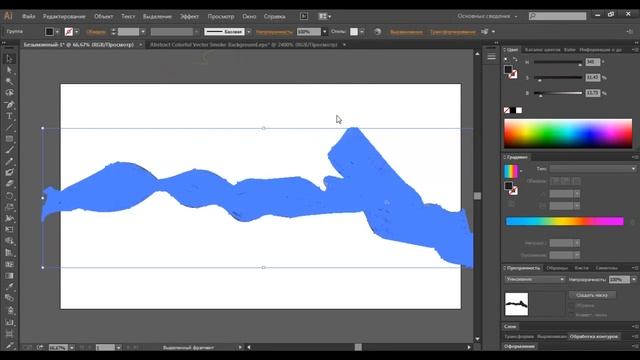Open the blending mode dropdown in Прозрачность panel
Screen dimensions: 640x360
pos(535,280)
